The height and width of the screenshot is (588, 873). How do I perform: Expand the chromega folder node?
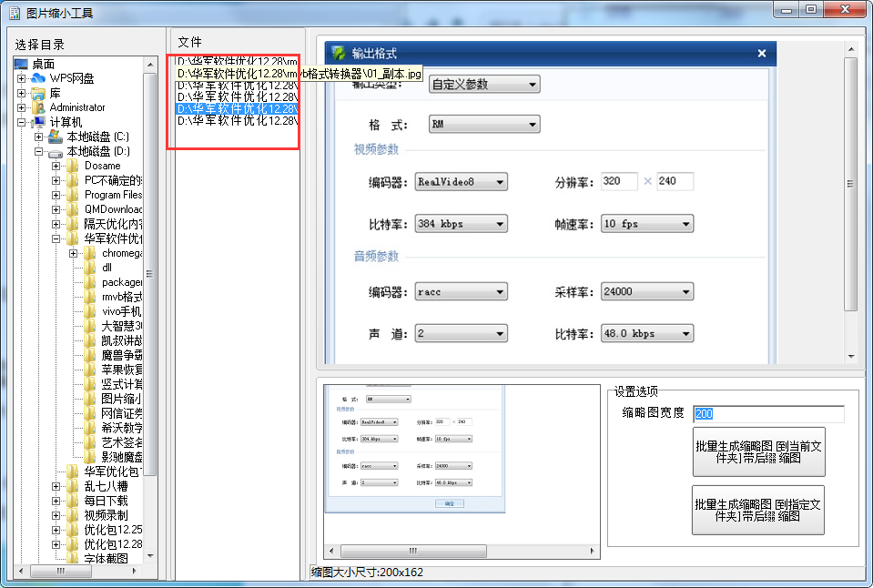[x=74, y=253]
